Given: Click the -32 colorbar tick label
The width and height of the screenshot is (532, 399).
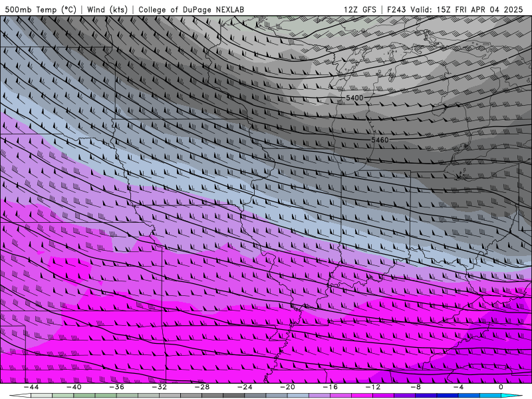Looking at the screenshot, I should 160,387.
